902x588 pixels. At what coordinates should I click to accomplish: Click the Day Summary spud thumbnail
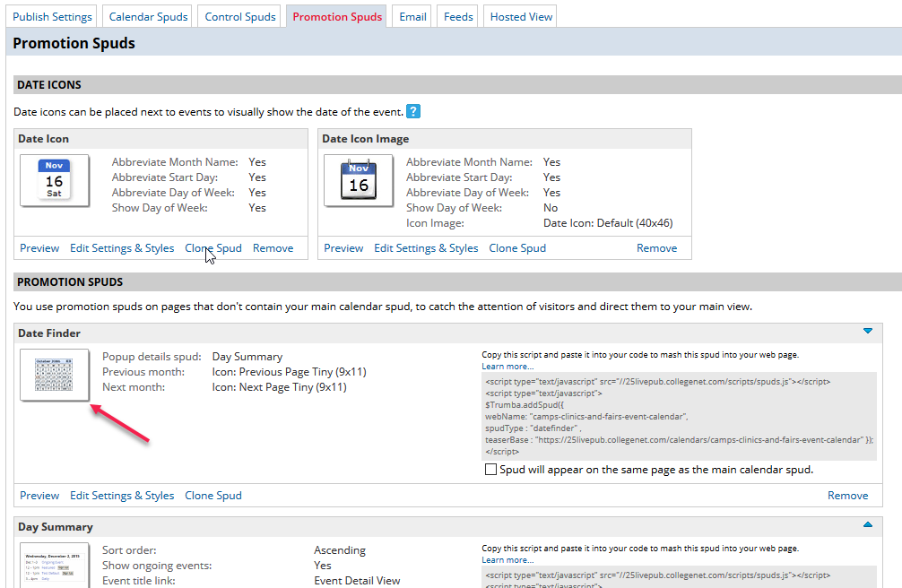click(55, 565)
